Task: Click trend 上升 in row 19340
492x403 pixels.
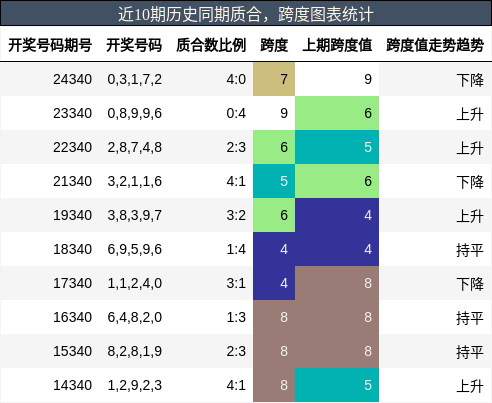Action: coord(470,216)
